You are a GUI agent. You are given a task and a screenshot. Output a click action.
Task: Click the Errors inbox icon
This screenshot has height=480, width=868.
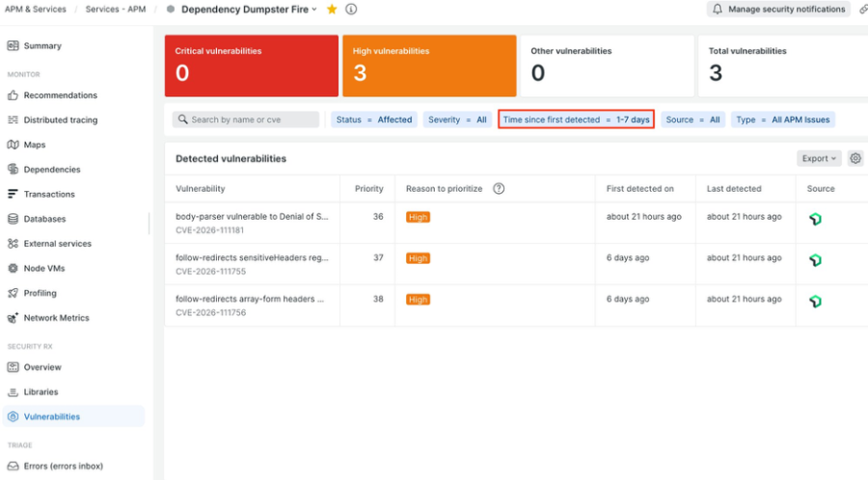click(x=13, y=467)
